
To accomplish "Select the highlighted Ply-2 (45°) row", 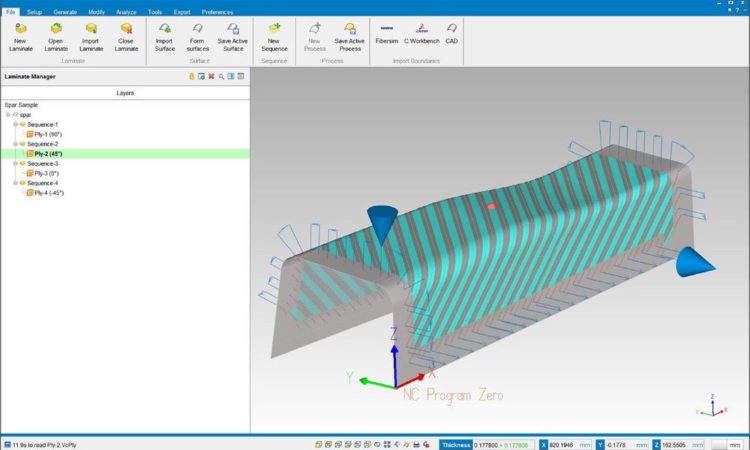I will point(125,154).
